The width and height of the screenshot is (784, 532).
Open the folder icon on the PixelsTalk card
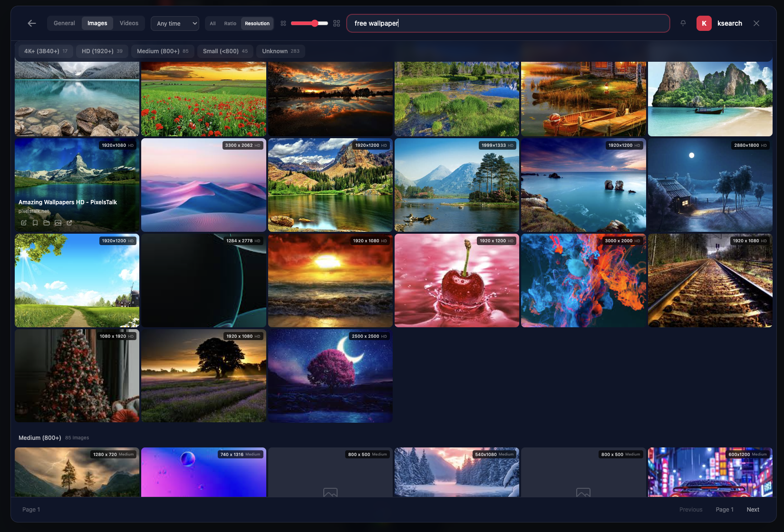tap(46, 222)
